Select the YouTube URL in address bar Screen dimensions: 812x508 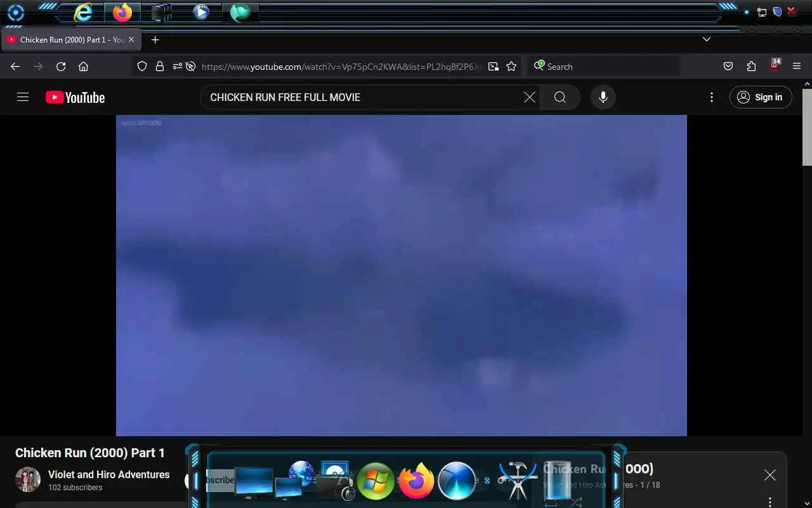point(341,67)
